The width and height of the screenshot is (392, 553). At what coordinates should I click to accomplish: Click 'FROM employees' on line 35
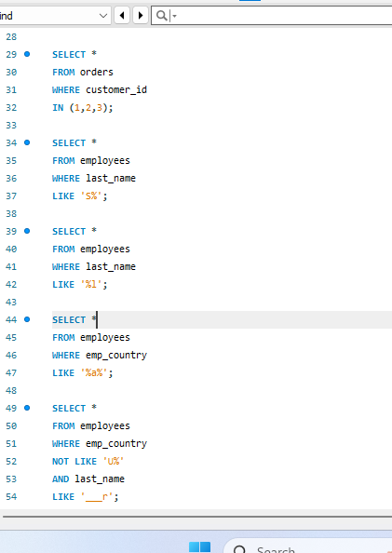(x=91, y=161)
